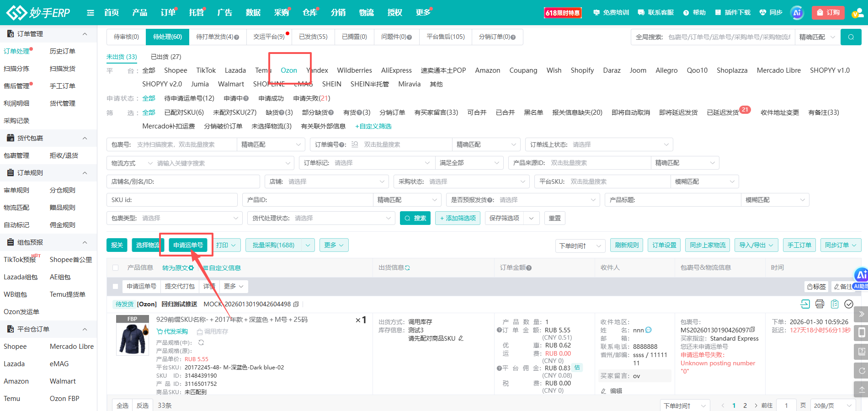This screenshot has width=868, height=411.
Task: Open the AI assistant icon in top bar
Action: [797, 13]
